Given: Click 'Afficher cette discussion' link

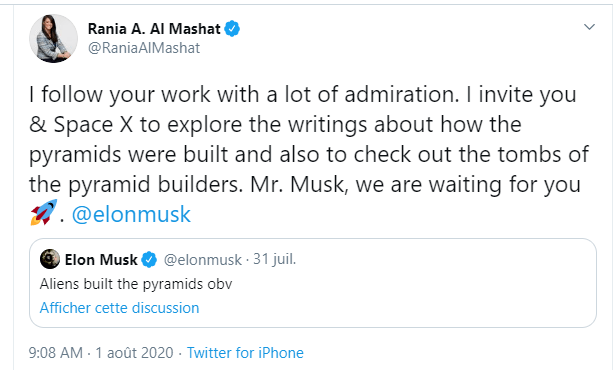Looking at the screenshot, I should tap(119, 308).
